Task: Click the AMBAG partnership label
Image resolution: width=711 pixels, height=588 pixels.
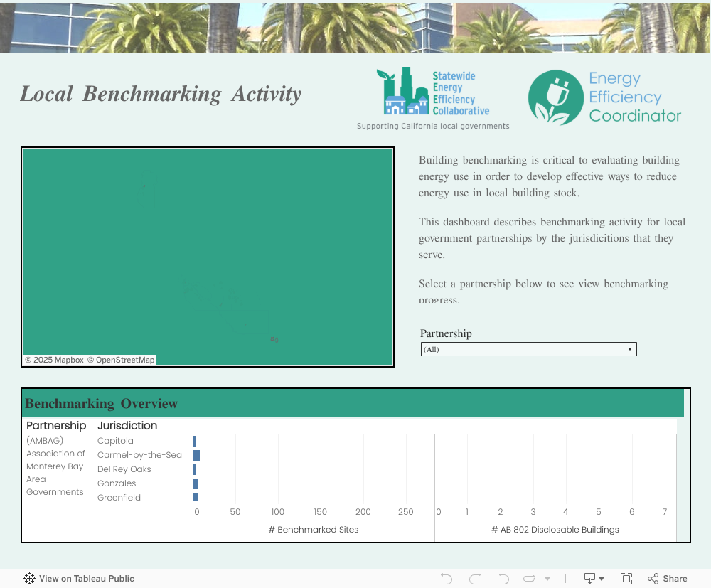Action: click(55, 466)
